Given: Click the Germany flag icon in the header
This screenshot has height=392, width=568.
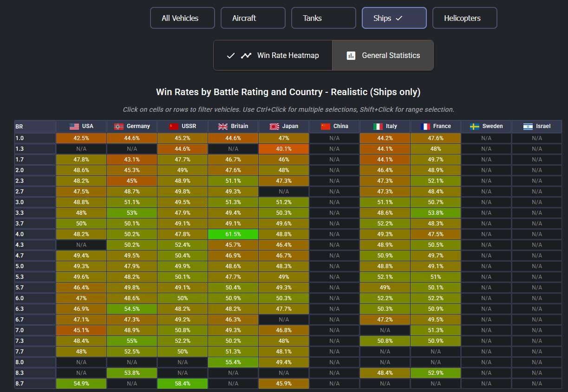Looking at the screenshot, I should [119, 126].
